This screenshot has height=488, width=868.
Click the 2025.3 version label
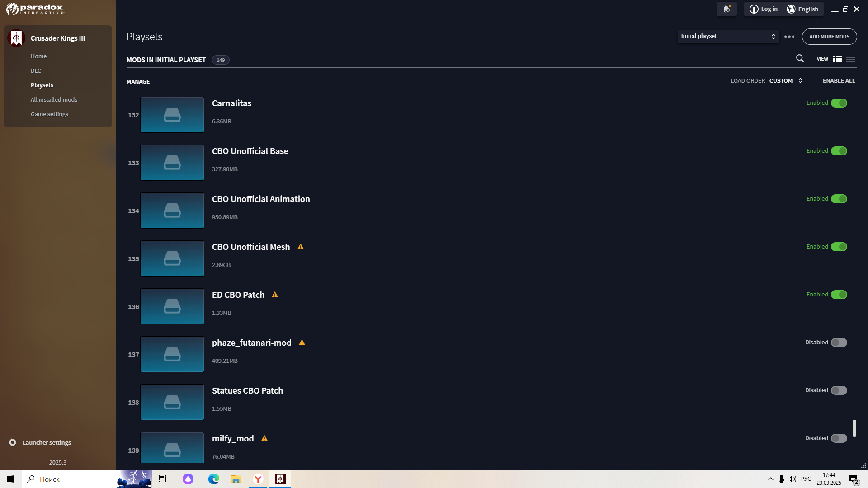tap(58, 462)
